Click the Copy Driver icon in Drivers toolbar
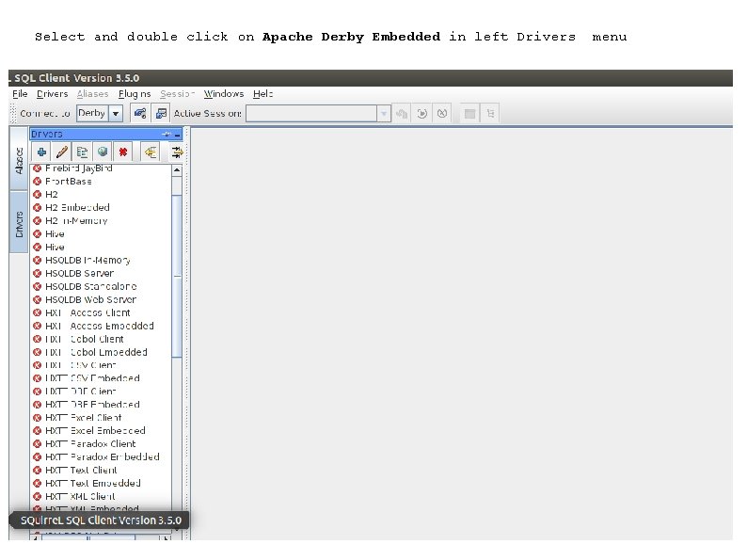The height and width of the screenshot is (560, 747). pyautogui.click(x=83, y=152)
